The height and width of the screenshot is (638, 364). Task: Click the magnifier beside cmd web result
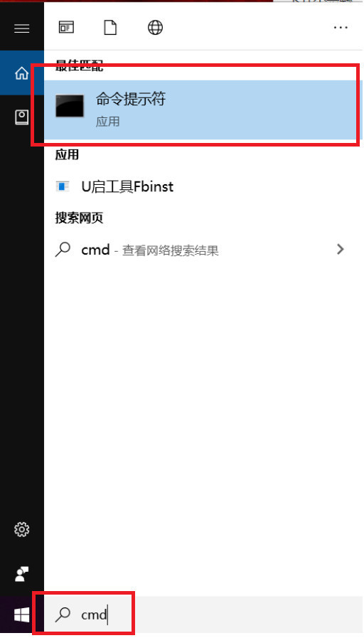(63, 250)
